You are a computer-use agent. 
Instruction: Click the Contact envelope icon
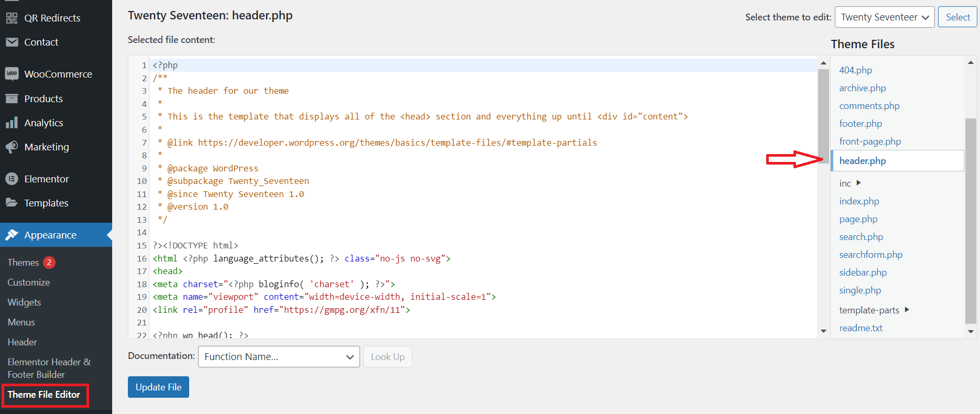click(x=12, y=42)
